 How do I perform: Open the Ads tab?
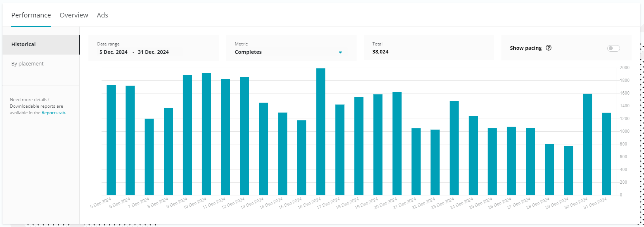(x=102, y=15)
